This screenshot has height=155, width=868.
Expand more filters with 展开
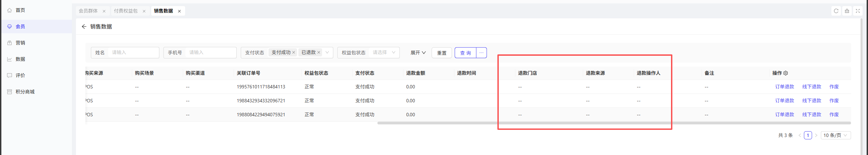point(418,53)
